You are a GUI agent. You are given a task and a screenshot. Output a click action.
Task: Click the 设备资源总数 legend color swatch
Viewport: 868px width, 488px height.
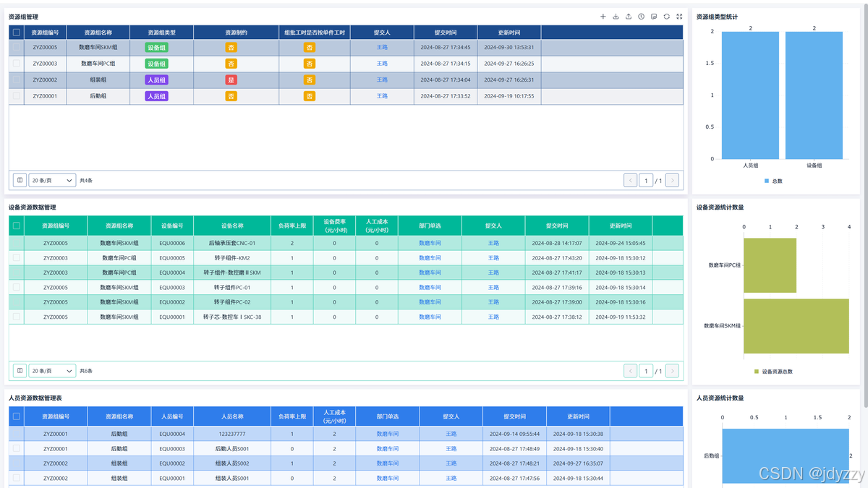757,372
